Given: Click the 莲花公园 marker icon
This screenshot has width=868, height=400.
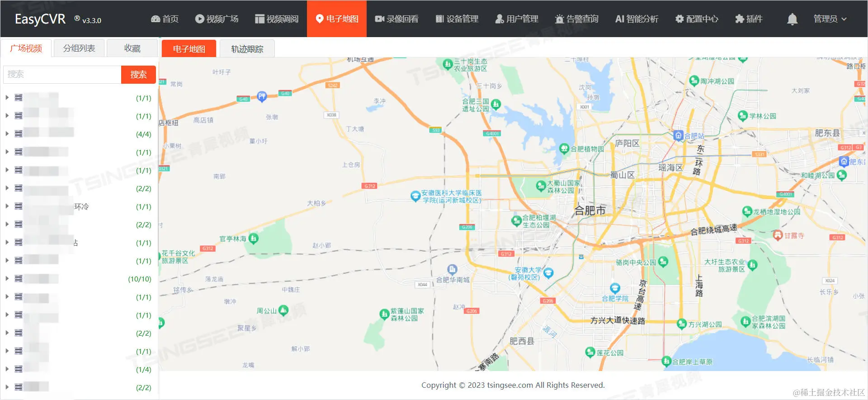Looking at the screenshot, I should coord(590,352).
